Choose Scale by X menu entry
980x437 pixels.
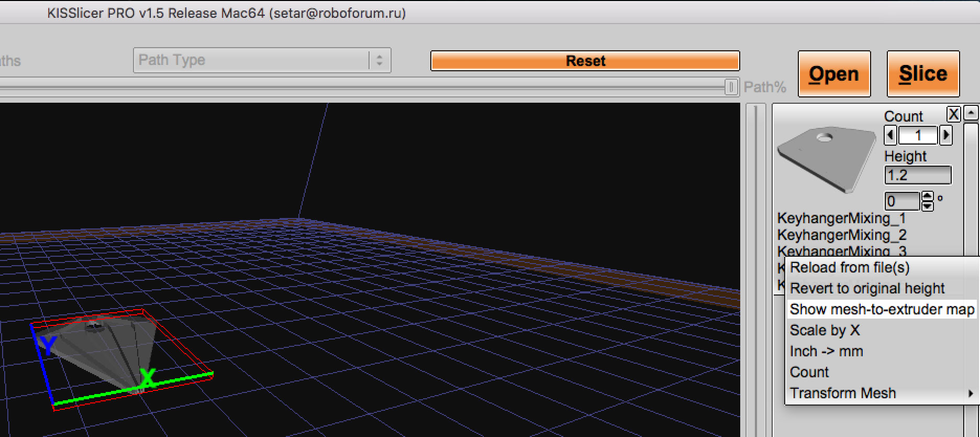(x=825, y=330)
